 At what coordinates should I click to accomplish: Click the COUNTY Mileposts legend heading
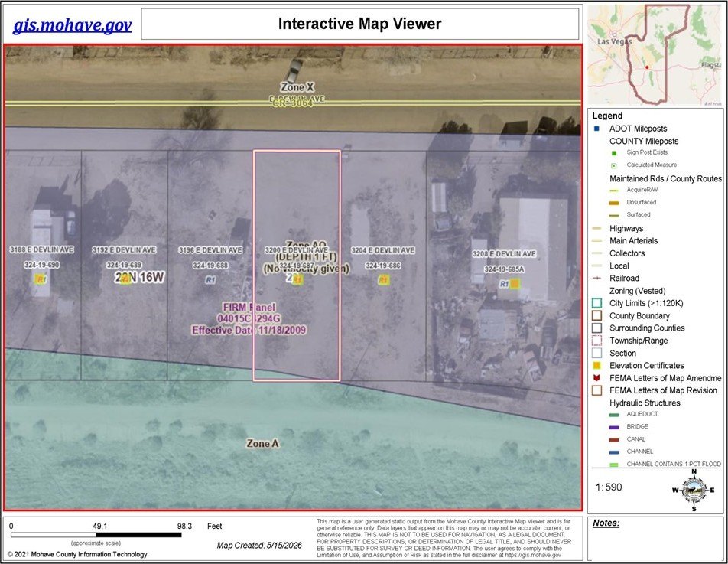(644, 142)
